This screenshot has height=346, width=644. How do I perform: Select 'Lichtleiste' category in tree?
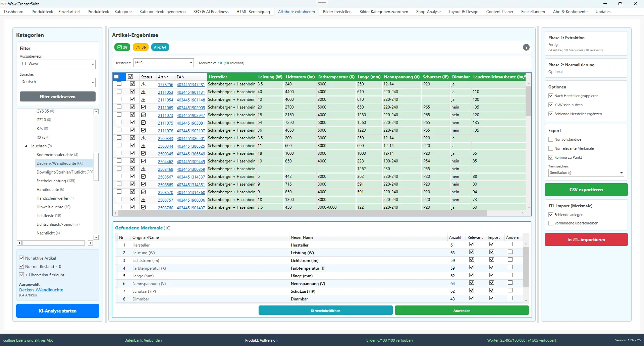45,216
